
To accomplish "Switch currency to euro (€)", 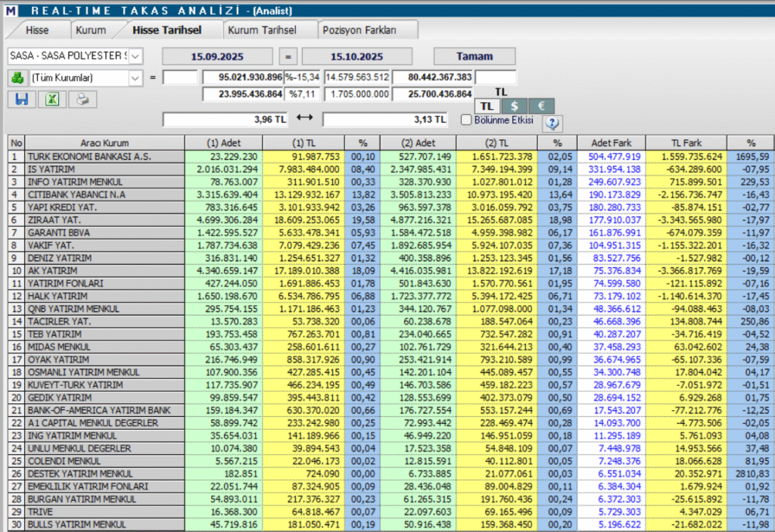I will pyautogui.click(x=541, y=106).
